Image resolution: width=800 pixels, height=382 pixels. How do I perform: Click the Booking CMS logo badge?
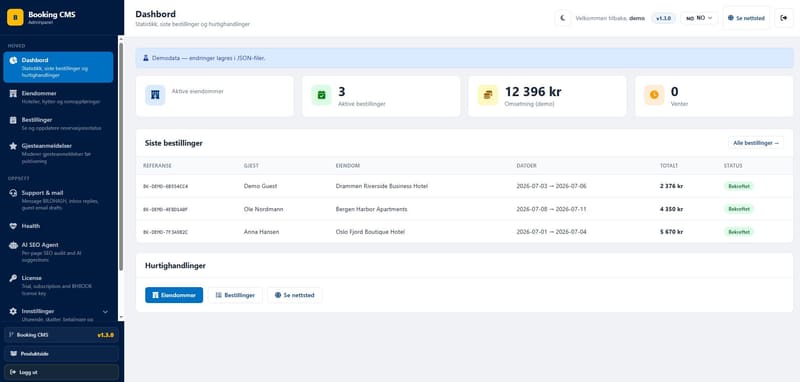tap(15, 17)
